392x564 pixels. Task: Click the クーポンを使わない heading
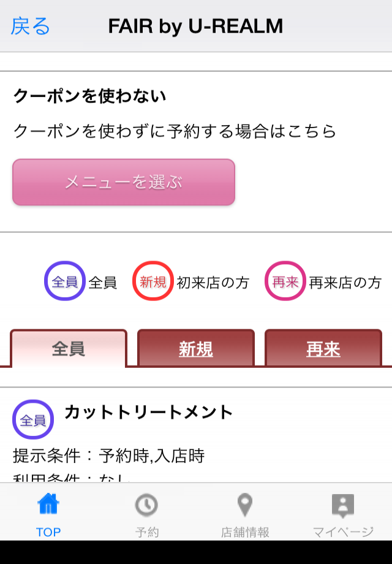pos(90,96)
